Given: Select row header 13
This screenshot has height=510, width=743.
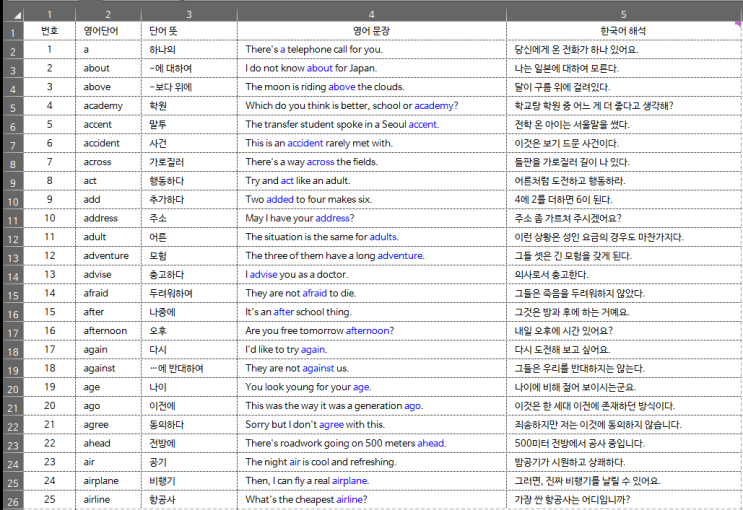Looking at the screenshot, I should pos(13,257).
